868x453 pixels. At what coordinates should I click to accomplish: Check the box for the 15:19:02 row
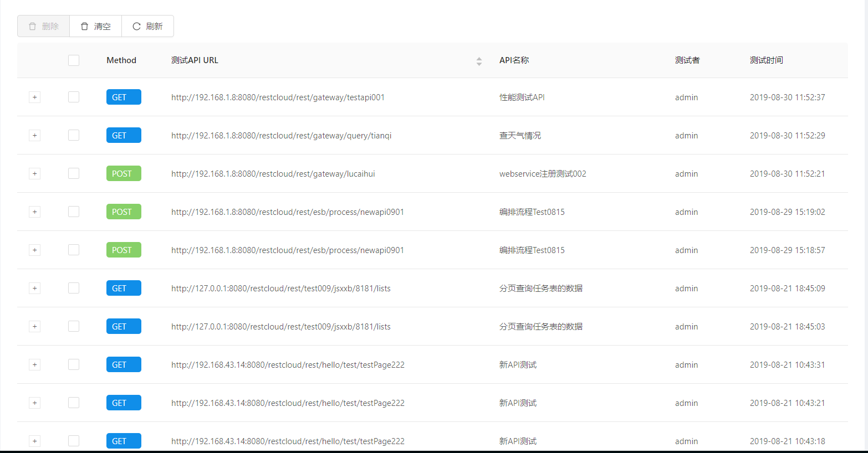[x=74, y=212]
